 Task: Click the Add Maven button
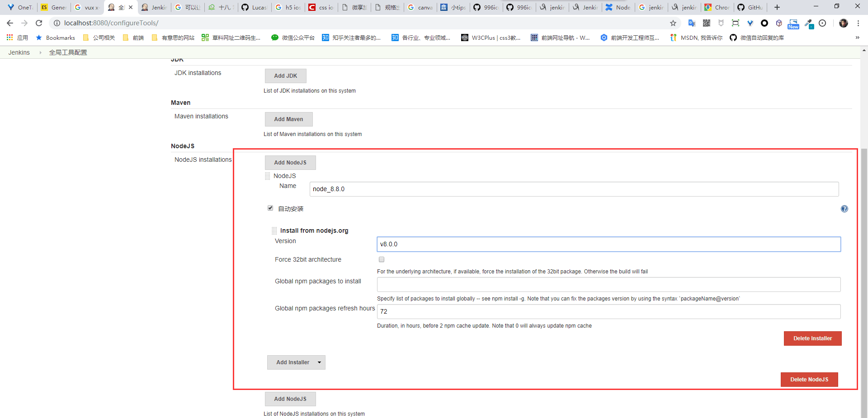289,119
